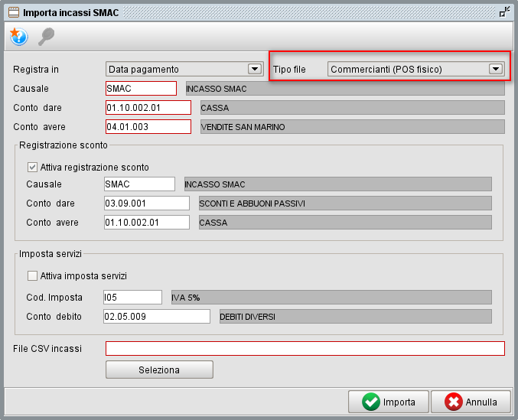Click the sconto Conto avere field 01.10.002.01
Viewport: 518px width, 420px height.
[147, 222]
